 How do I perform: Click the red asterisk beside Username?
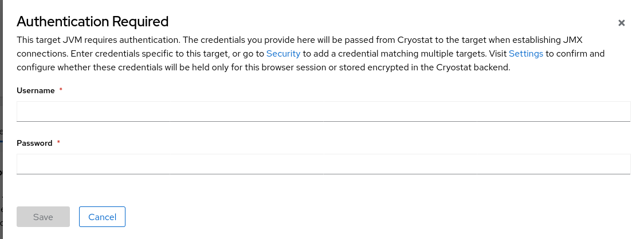(x=61, y=90)
